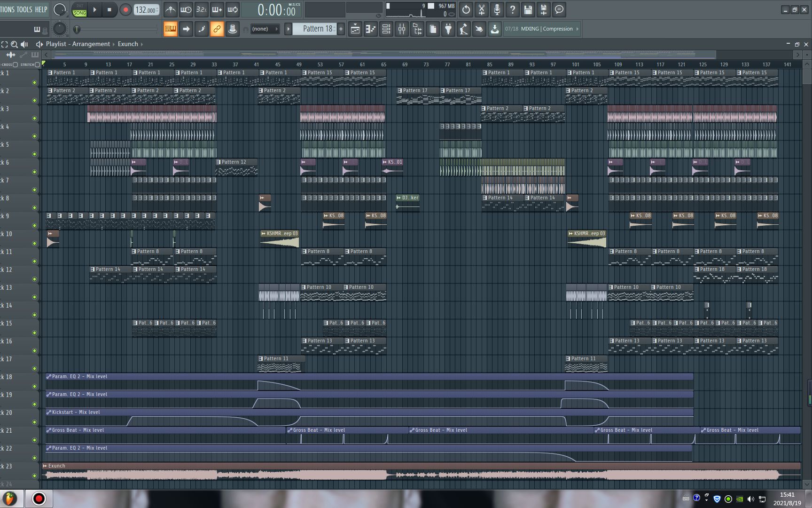Click the auto-scrolling arrow icon

[x=186, y=29]
